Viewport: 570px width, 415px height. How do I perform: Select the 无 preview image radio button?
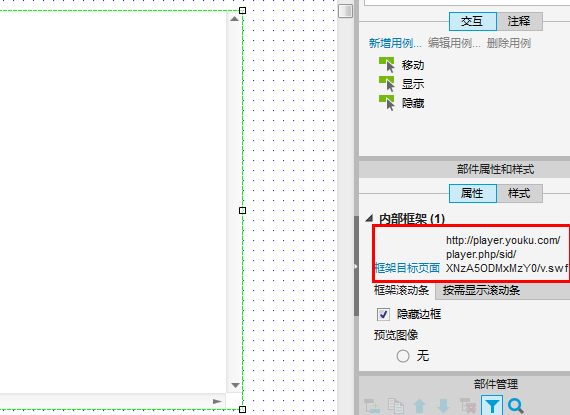click(403, 356)
